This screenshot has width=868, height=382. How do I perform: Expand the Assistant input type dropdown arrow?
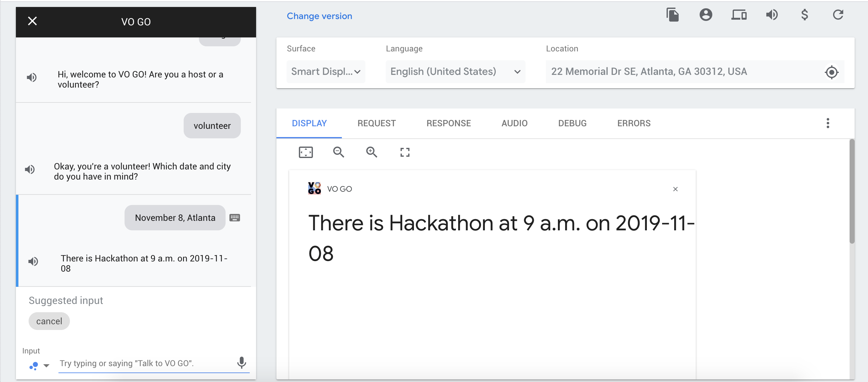(46, 365)
